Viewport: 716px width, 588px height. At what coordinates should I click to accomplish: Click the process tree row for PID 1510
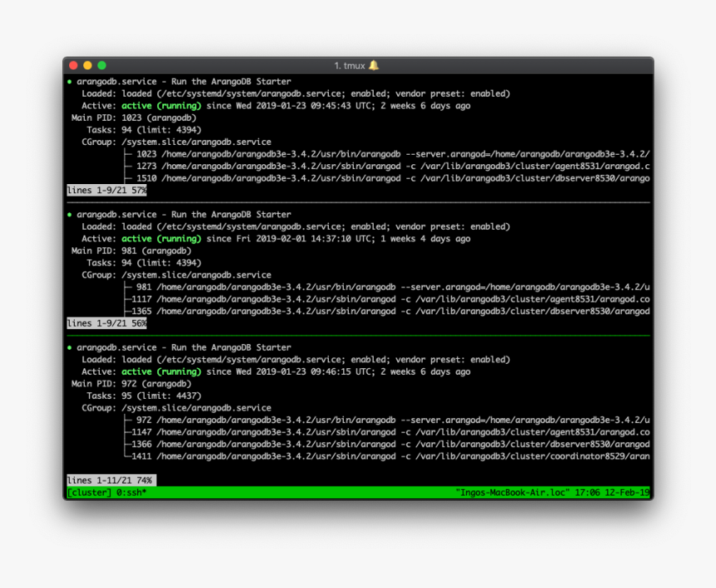387,178
